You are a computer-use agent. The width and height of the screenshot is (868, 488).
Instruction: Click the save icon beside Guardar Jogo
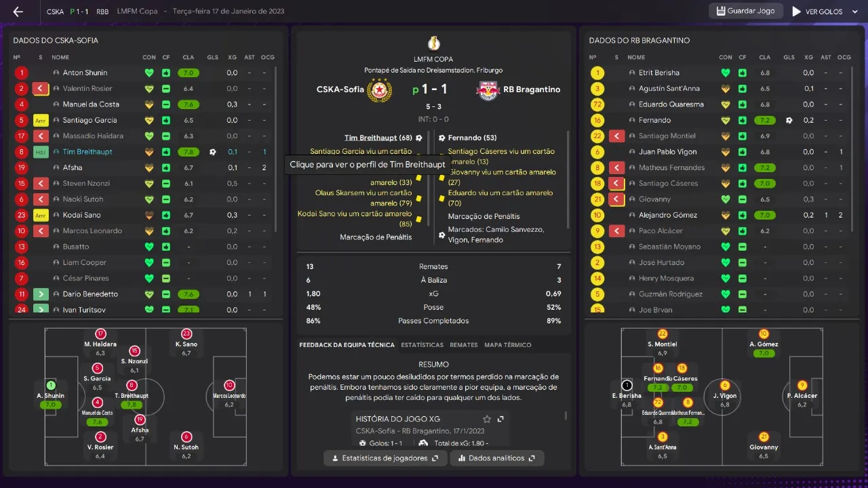719,11
